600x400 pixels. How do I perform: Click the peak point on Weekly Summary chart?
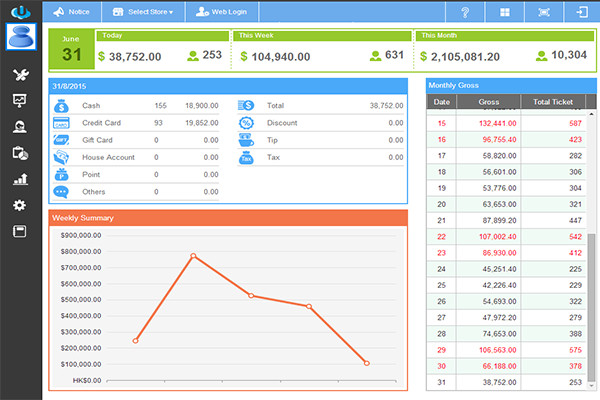(193, 256)
